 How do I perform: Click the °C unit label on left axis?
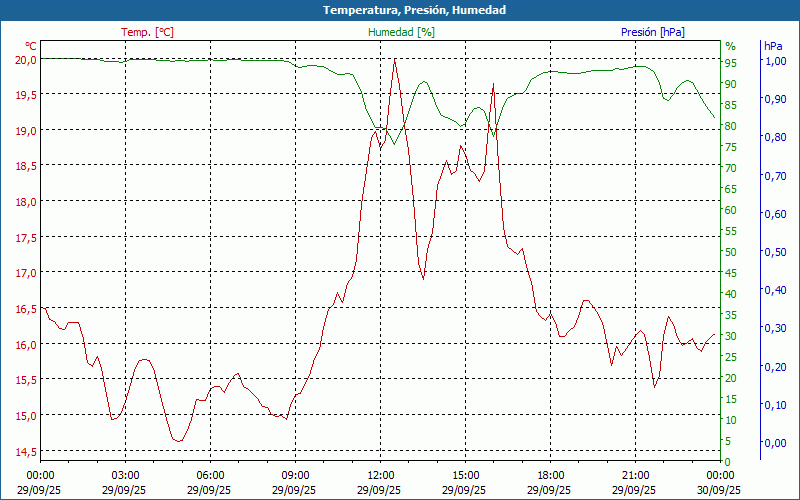31,46
